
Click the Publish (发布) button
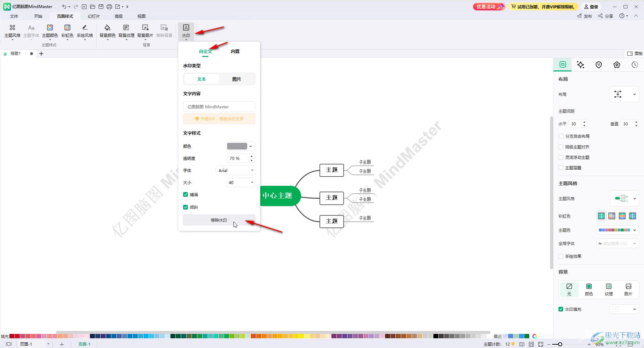tap(585, 16)
